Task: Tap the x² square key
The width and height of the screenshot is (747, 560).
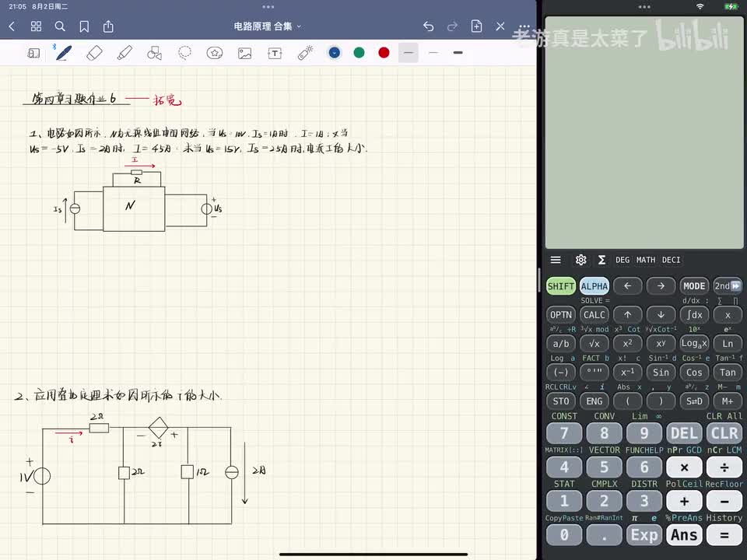Action: click(627, 343)
